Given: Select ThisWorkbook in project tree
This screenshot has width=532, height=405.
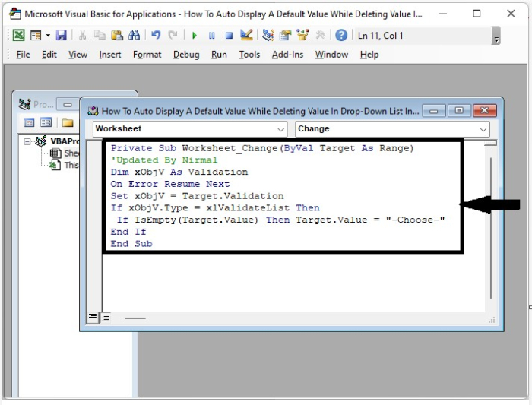Looking at the screenshot, I should 65,165.
